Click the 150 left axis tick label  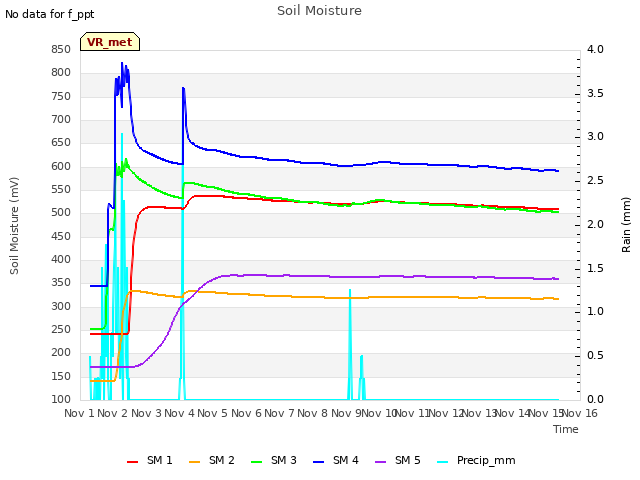point(61,376)
